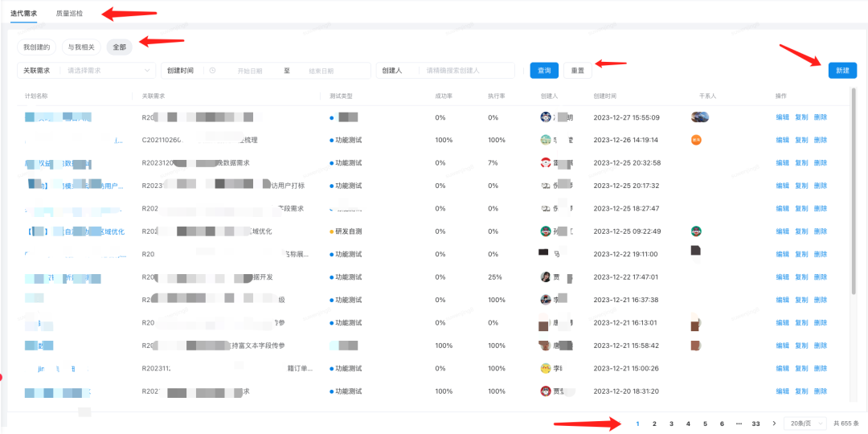The image size is (868, 434).
Task: Click 复制 in the 2023-12-26 14:19:14 row
Action: click(801, 140)
